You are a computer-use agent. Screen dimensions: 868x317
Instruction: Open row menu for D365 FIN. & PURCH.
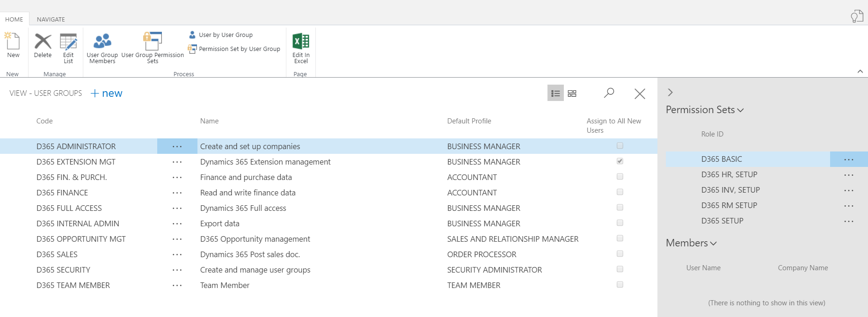click(x=177, y=177)
